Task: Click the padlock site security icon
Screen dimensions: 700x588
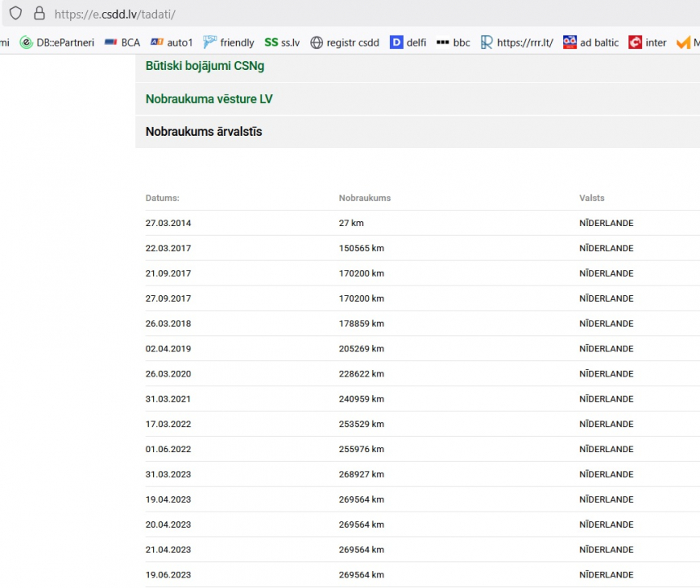Action: [x=39, y=13]
